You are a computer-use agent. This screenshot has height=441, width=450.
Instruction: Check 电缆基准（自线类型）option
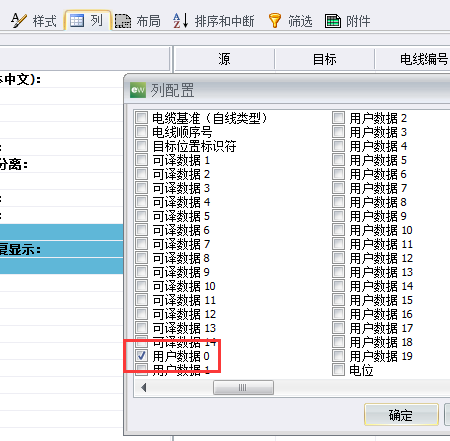[x=141, y=118]
